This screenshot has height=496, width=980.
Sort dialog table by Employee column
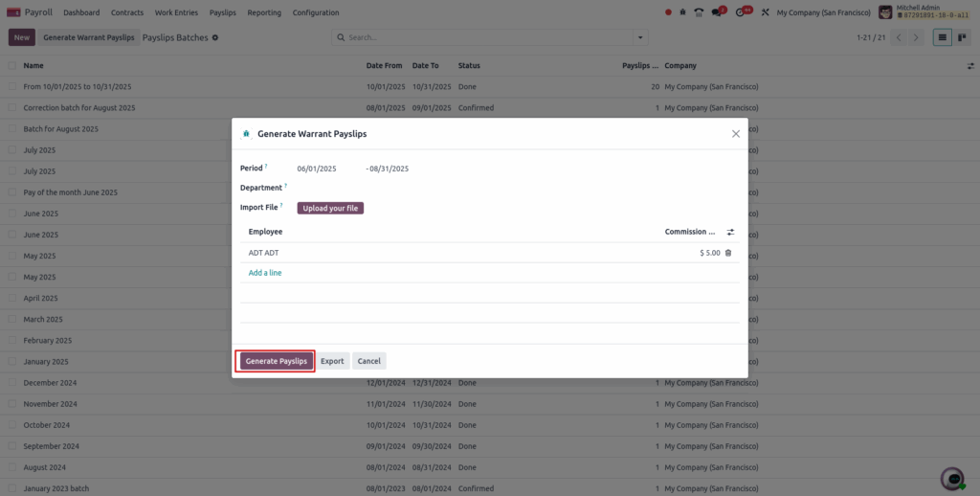pyautogui.click(x=266, y=232)
